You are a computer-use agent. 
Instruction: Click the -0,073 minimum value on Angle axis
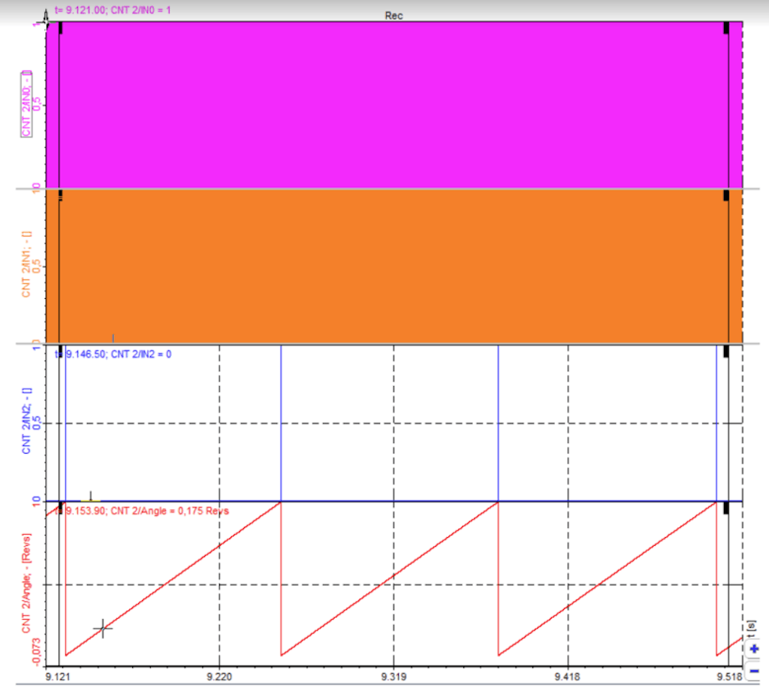tap(37, 651)
